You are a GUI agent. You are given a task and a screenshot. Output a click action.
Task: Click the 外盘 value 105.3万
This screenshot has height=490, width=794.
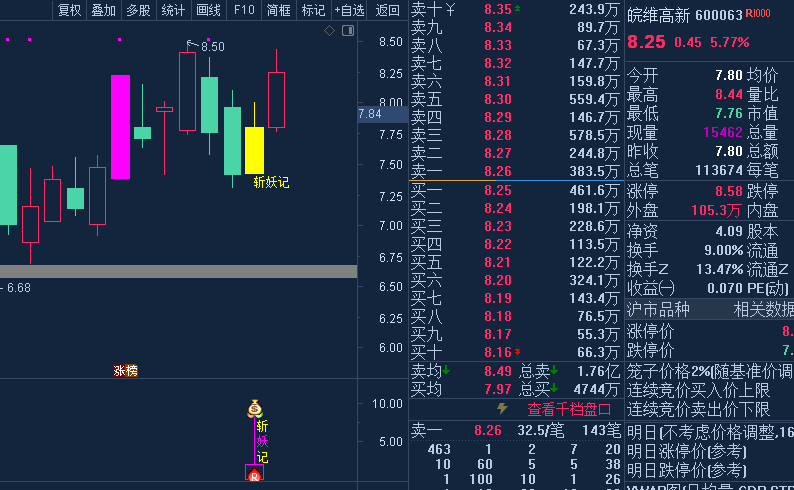tap(716, 210)
